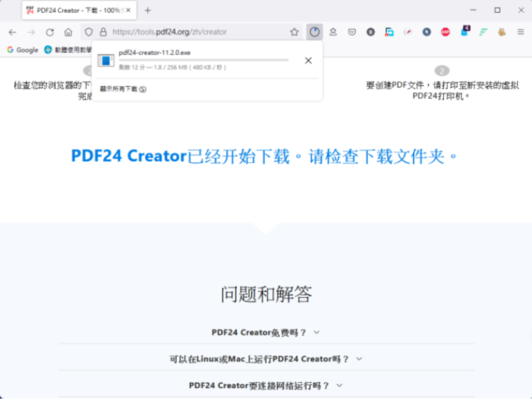The image size is (532, 400).
Task: Click the download file type icon
Action: 106,61
